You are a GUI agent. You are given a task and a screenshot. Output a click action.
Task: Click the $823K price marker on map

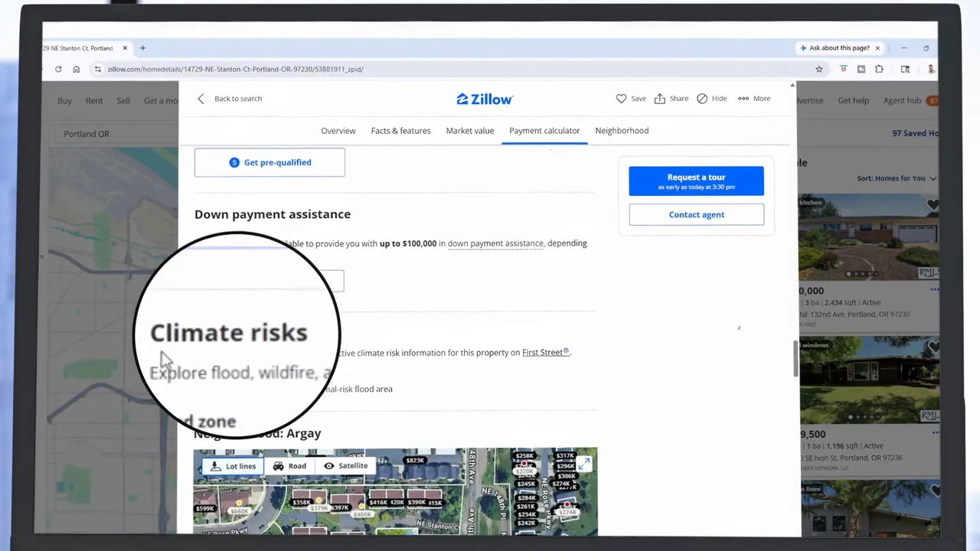click(x=414, y=461)
